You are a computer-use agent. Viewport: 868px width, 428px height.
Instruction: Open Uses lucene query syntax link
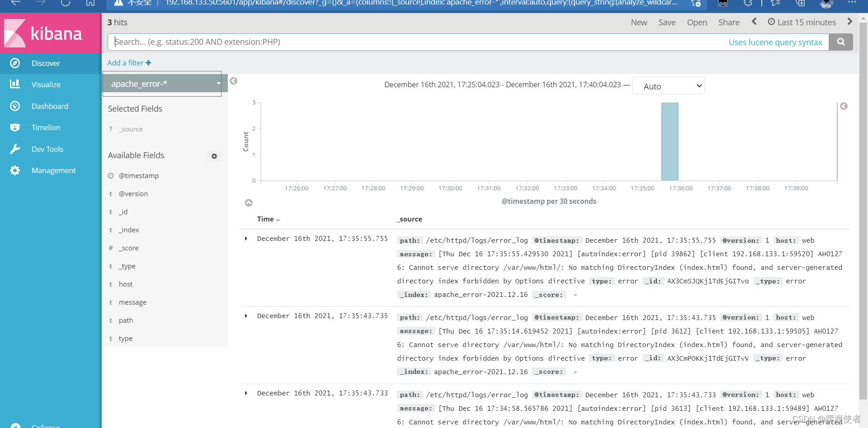775,42
